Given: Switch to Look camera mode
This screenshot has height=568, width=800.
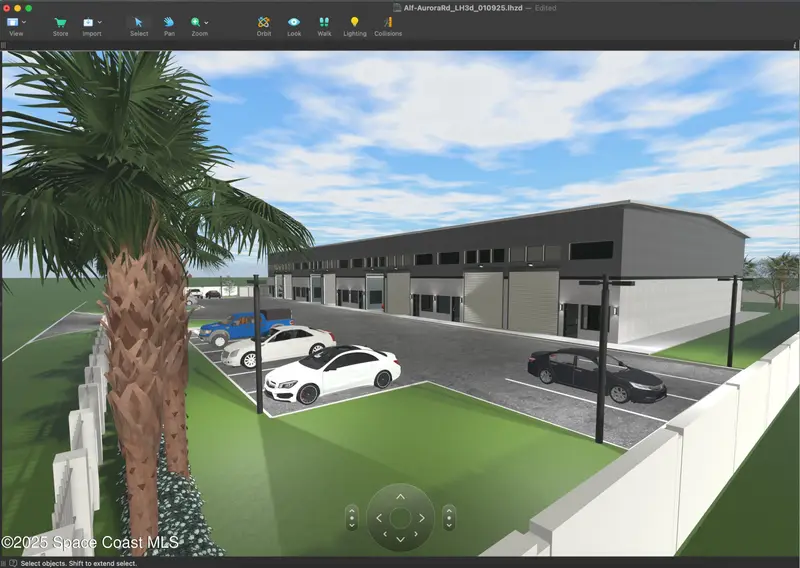Looking at the screenshot, I should point(294,22).
